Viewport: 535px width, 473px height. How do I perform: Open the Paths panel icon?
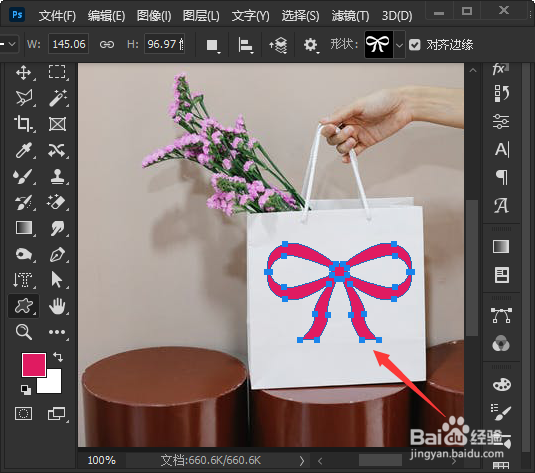click(x=501, y=315)
